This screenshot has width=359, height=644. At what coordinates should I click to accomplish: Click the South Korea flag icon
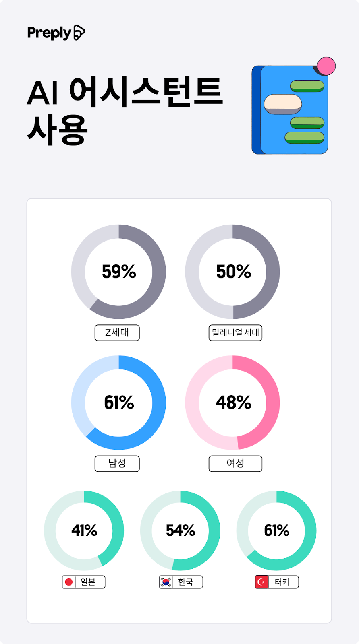[166, 582]
